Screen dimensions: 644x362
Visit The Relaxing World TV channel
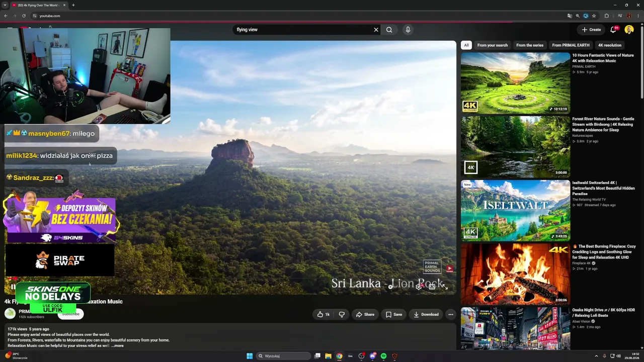[x=589, y=200]
